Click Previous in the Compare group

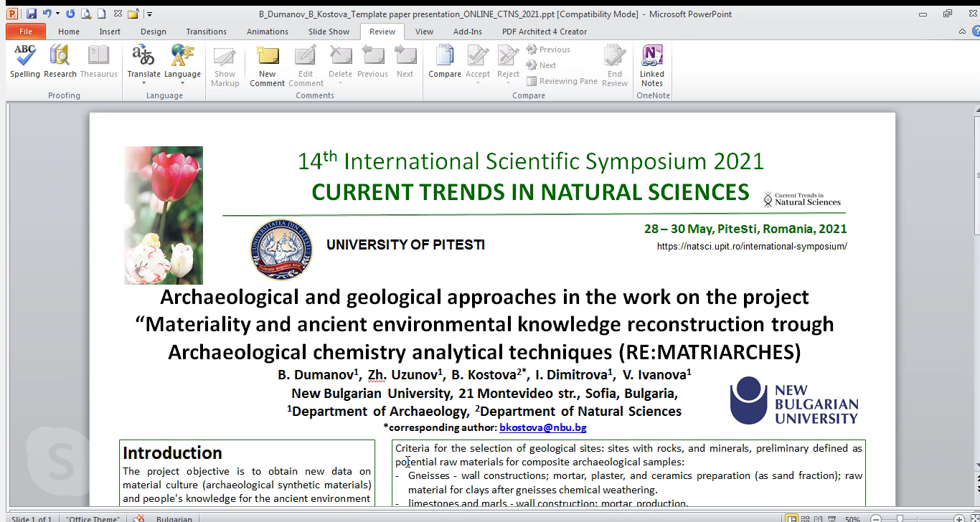click(x=549, y=49)
